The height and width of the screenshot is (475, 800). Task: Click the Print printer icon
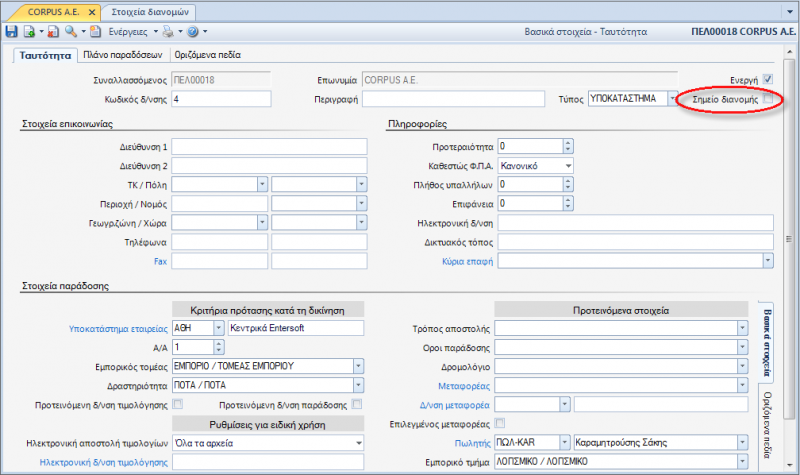(168, 32)
